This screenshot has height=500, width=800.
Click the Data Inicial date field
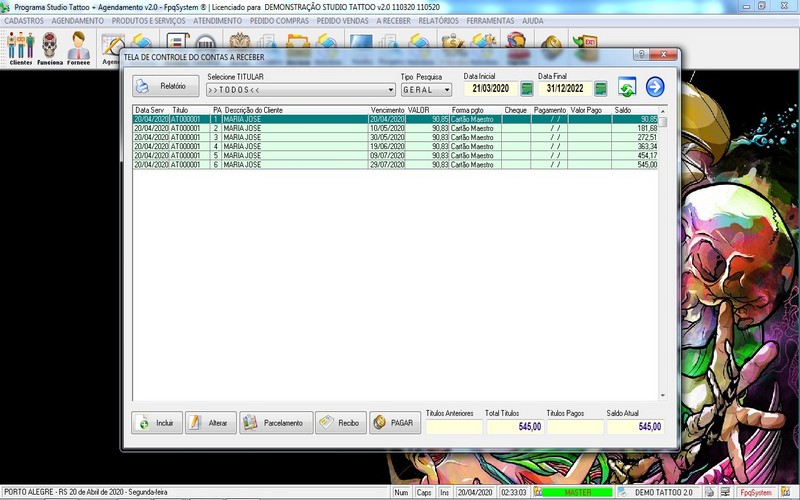pyautogui.click(x=491, y=89)
